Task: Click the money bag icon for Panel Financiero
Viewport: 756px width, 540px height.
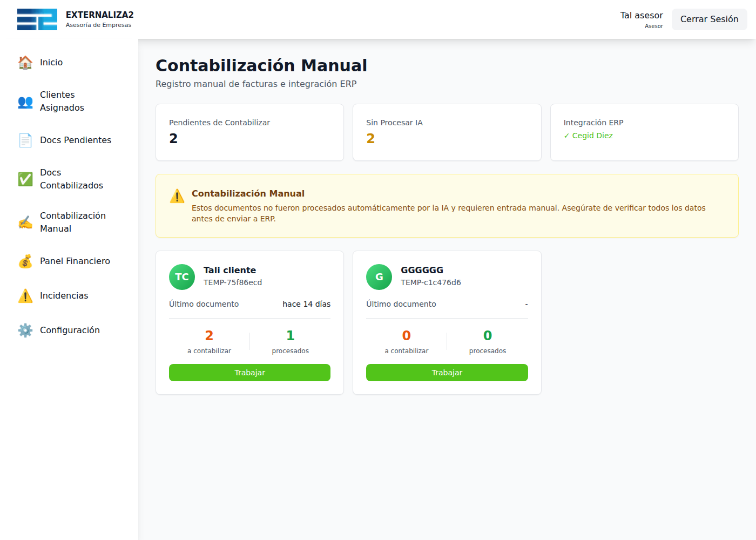Action: (x=25, y=261)
